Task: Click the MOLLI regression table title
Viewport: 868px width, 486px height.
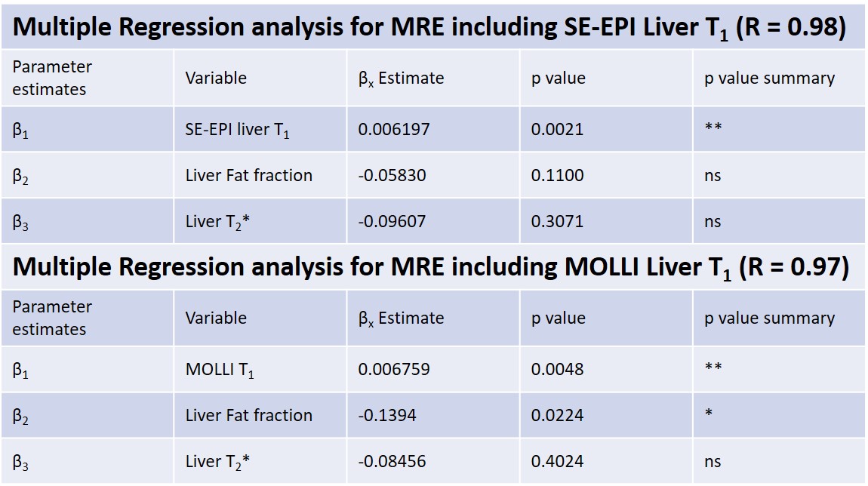Action: click(x=430, y=267)
